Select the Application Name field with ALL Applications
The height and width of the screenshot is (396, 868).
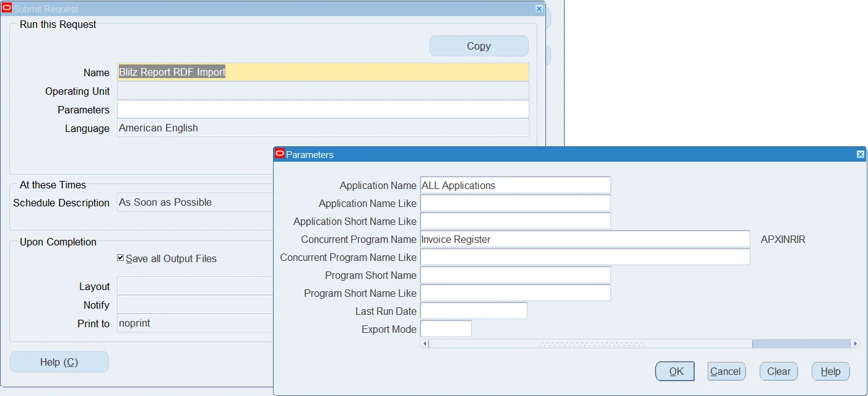pos(515,185)
